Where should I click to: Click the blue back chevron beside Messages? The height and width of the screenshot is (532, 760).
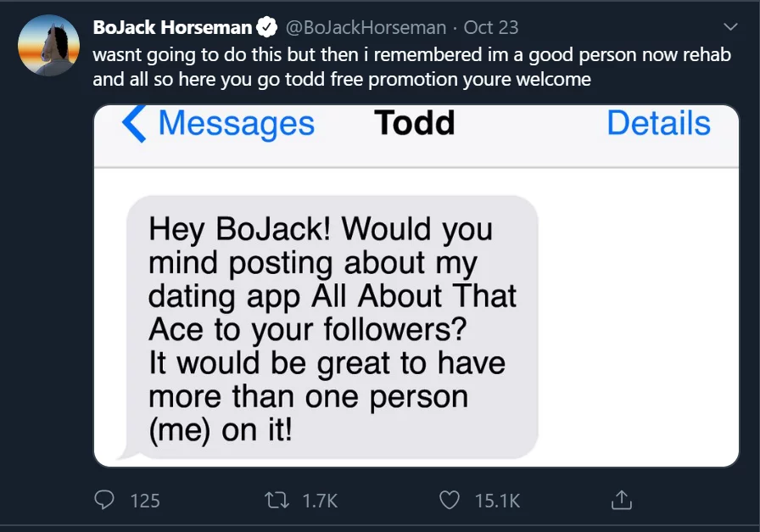click(135, 123)
